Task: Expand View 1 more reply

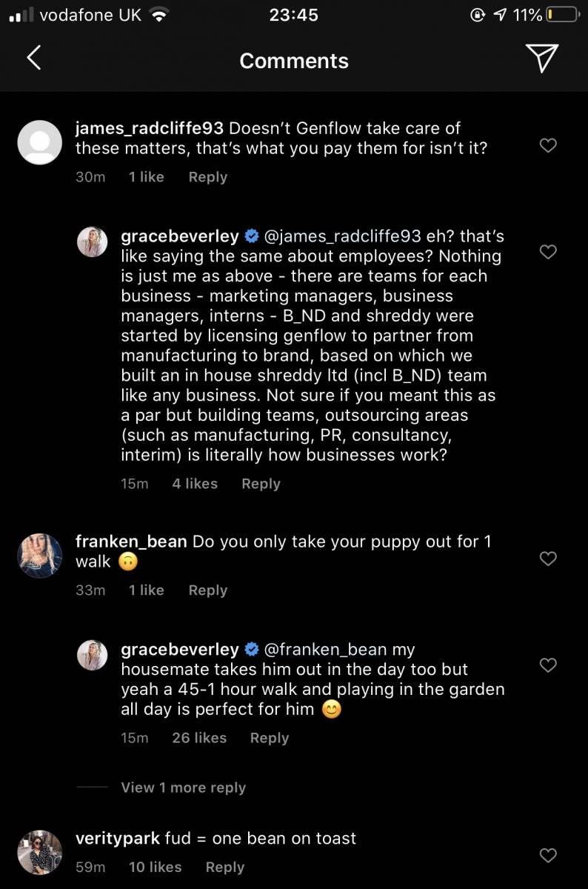Action: point(183,788)
